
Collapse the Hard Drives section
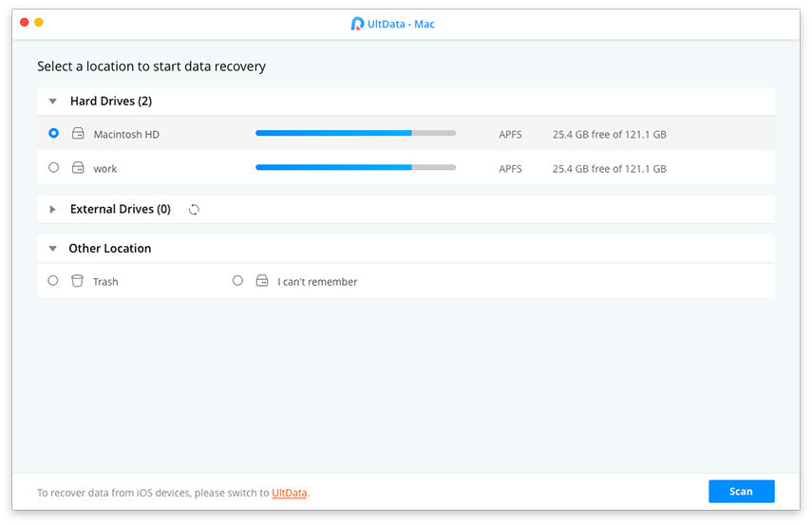click(53, 101)
